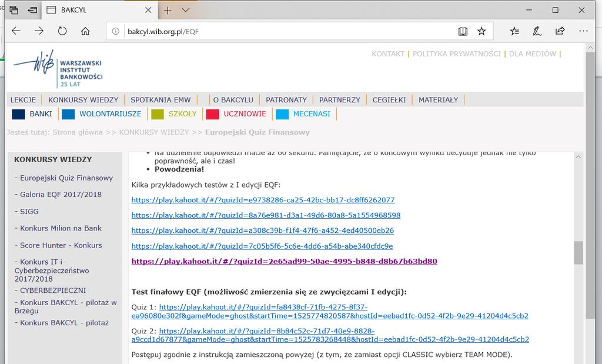This screenshot has height=364, width=602.
Task: Open kahoot link with quizId 7c05b5f6
Action: click(x=262, y=246)
